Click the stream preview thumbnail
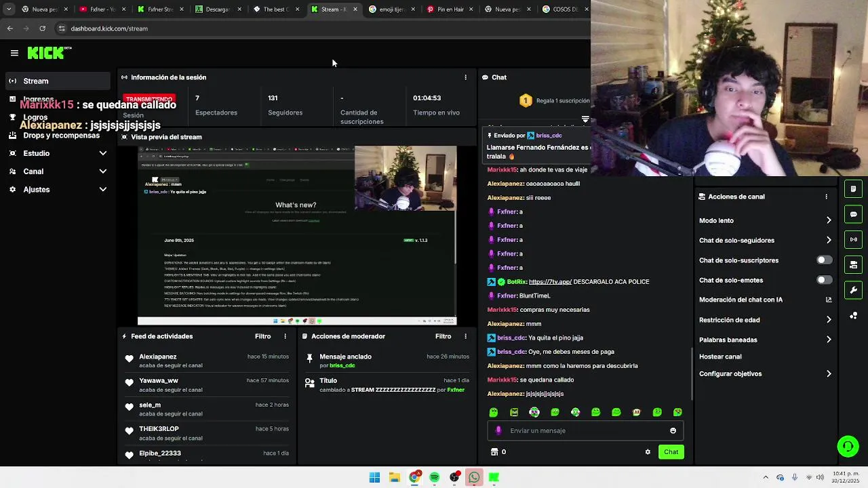868x488 pixels. point(297,235)
